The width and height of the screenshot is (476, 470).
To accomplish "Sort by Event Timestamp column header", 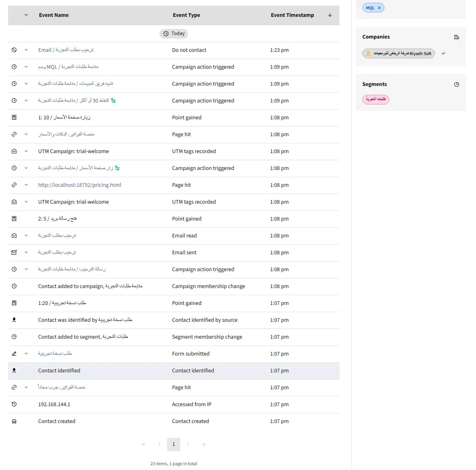I will [292, 15].
